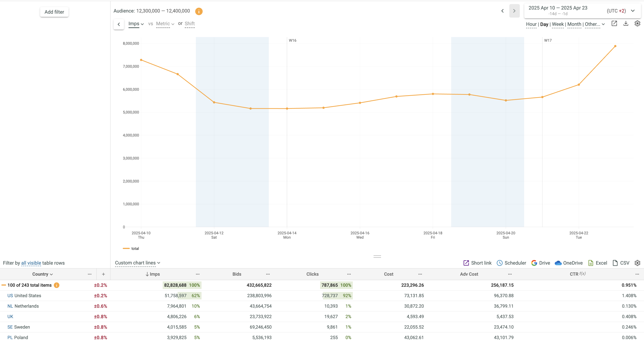Open Country column header menu

point(89,274)
